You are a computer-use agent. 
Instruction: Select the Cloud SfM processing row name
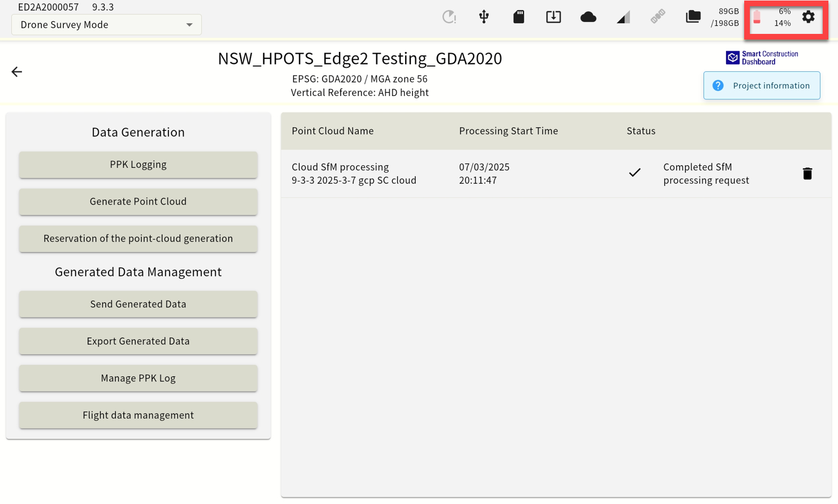(354, 173)
